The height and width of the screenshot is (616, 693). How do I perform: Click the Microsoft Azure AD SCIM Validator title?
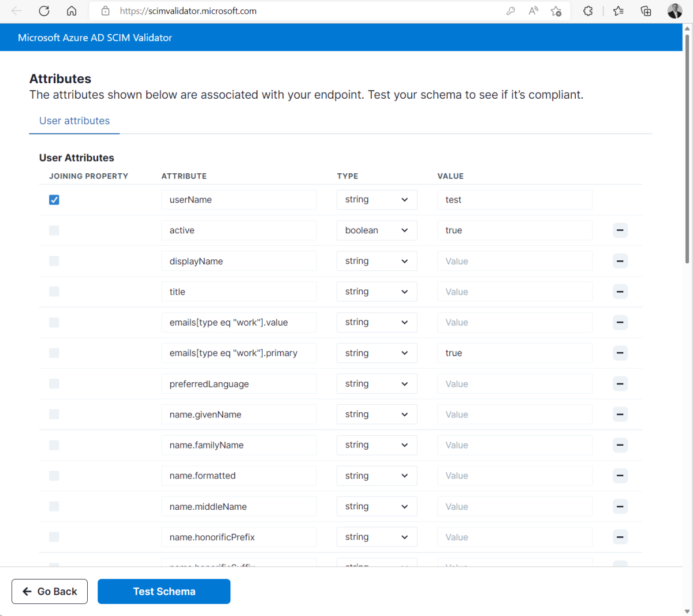coord(95,38)
